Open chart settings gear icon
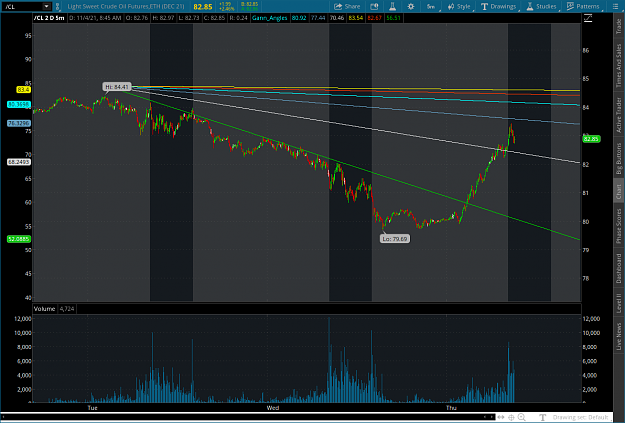 click(x=411, y=6)
